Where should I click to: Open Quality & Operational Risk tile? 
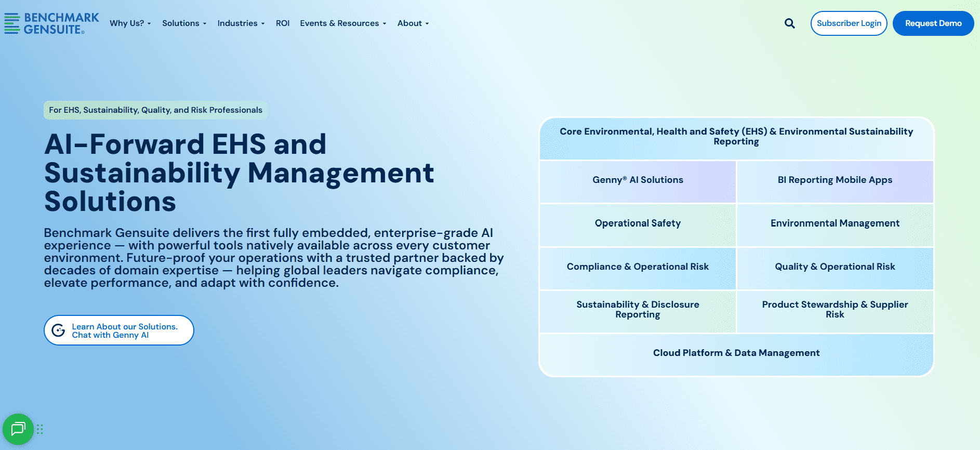click(835, 268)
